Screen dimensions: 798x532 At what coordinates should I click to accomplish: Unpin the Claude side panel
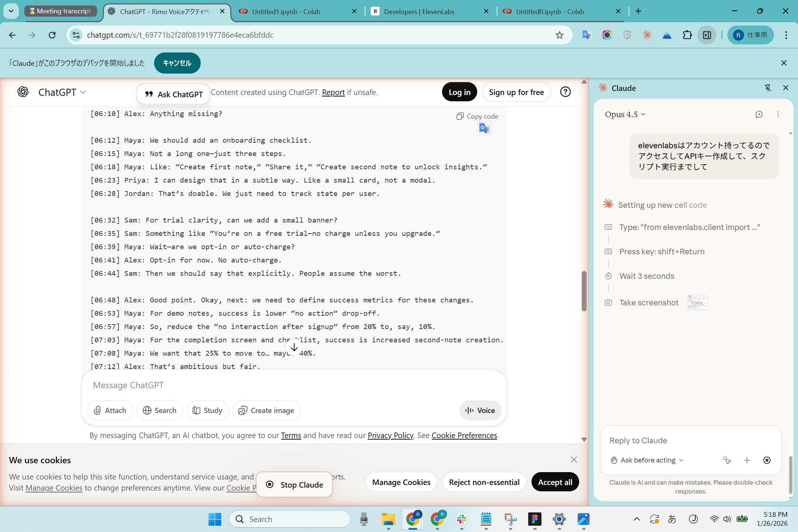(768, 88)
